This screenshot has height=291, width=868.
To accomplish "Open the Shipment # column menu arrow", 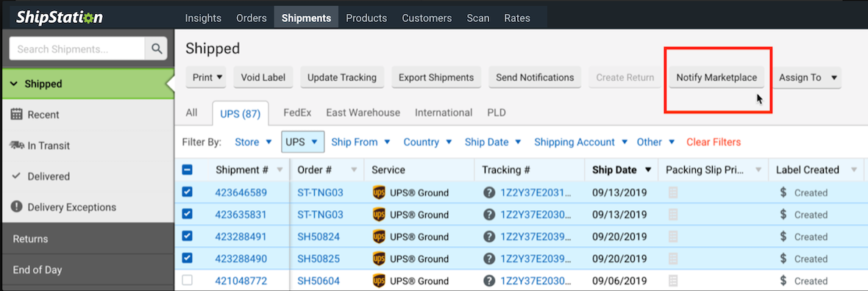I will click(x=280, y=170).
